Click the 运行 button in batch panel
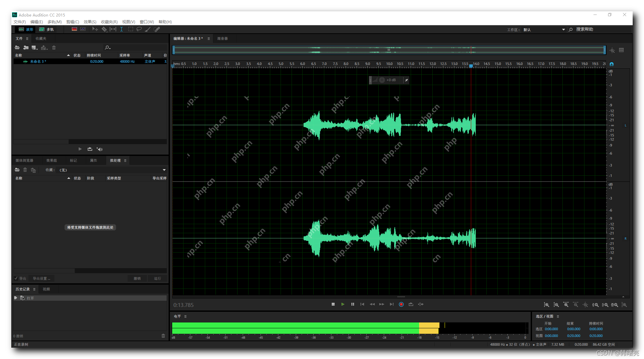 158,278
